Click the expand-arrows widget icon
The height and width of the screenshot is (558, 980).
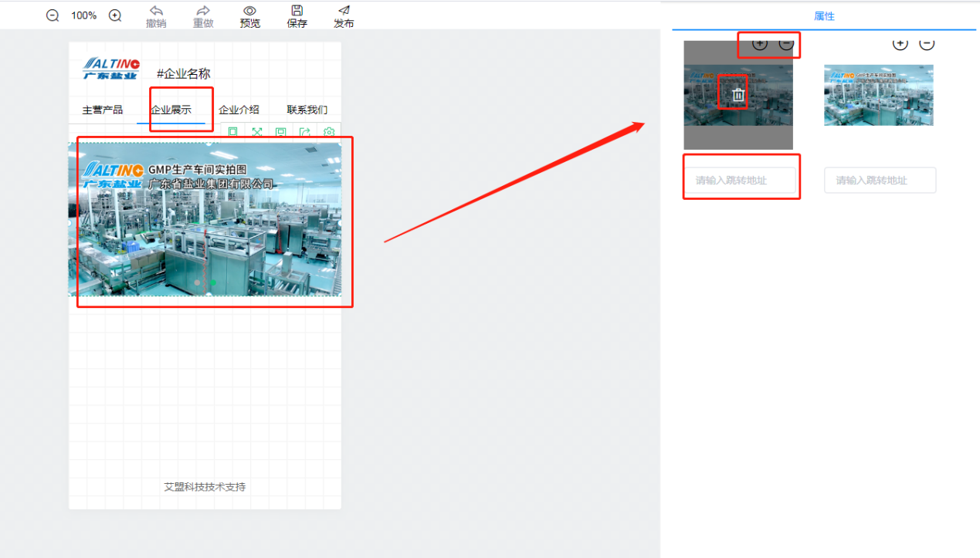pyautogui.click(x=257, y=133)
